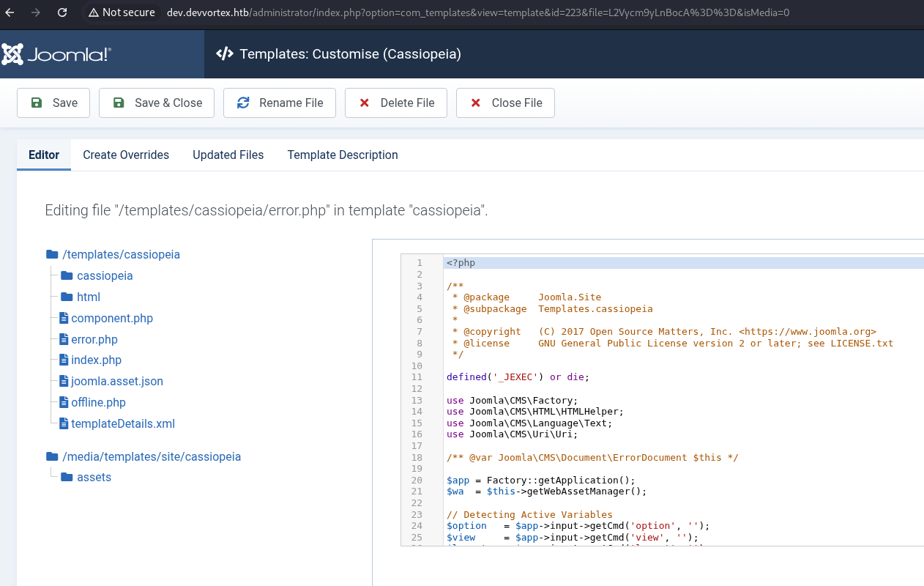Switch to the Create Overrides tab
This screenshot has width=924, height=586.
click(x=126, y=155)
